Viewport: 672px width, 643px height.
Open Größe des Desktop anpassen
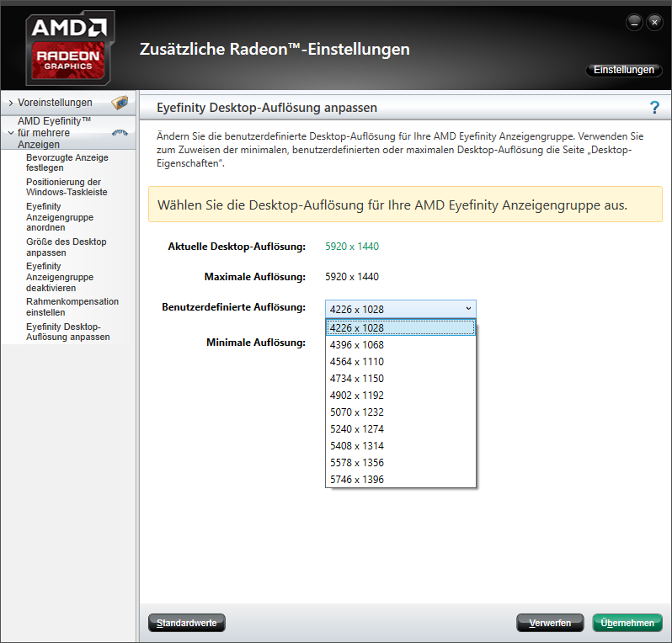point(66,247)
